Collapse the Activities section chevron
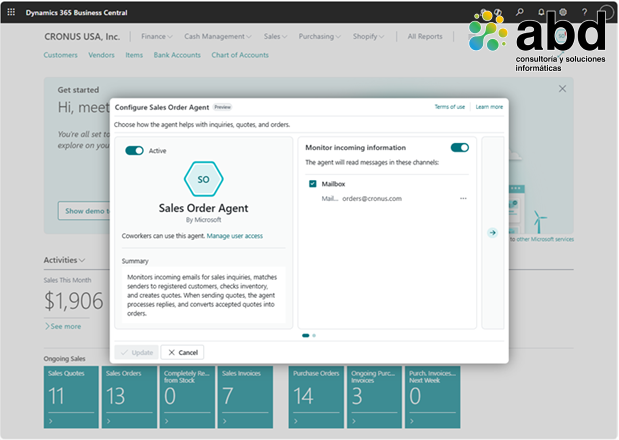The height and width of the screenshot is (440, 619). click(x=82, y=260)
